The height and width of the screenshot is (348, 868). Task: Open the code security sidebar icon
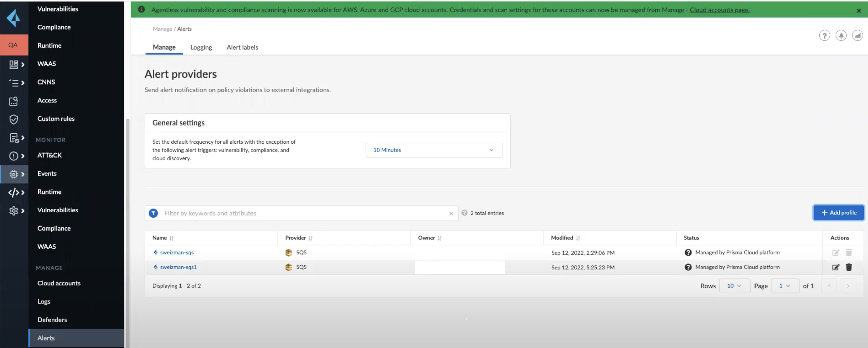click(14, 193)
